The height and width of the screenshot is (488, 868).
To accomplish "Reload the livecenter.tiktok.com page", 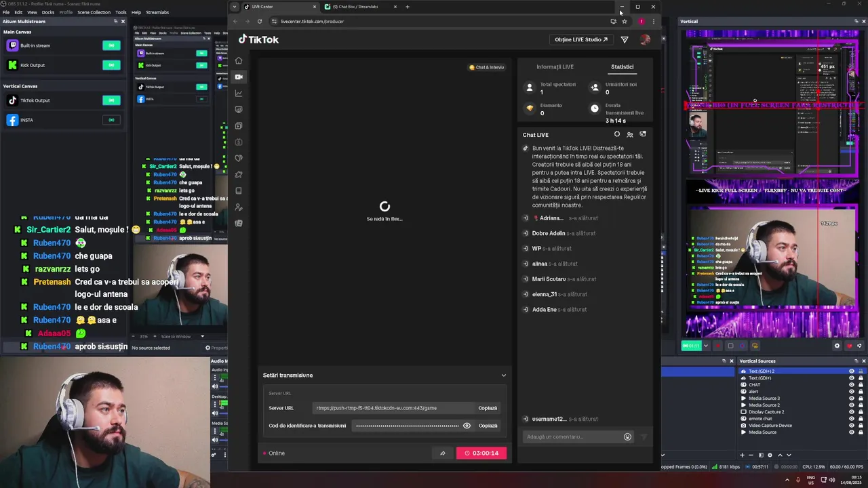I will [x=259, y=21].
